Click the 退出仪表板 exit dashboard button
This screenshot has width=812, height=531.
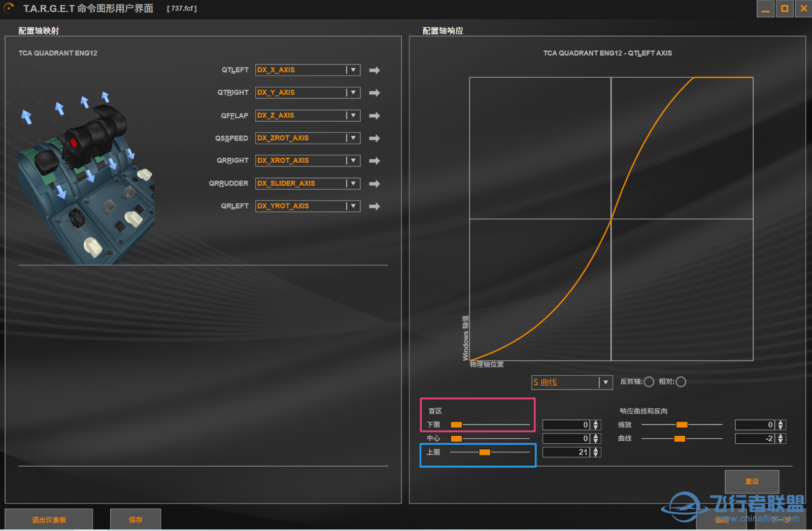[x=49, y=520]
